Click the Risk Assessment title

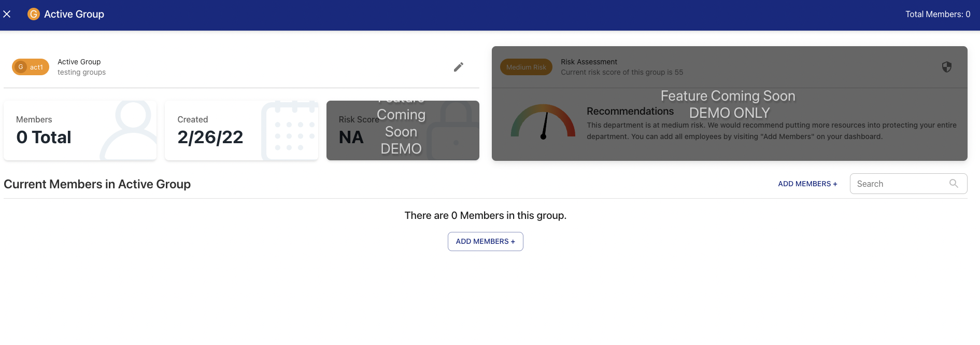[x=589, y=62]
